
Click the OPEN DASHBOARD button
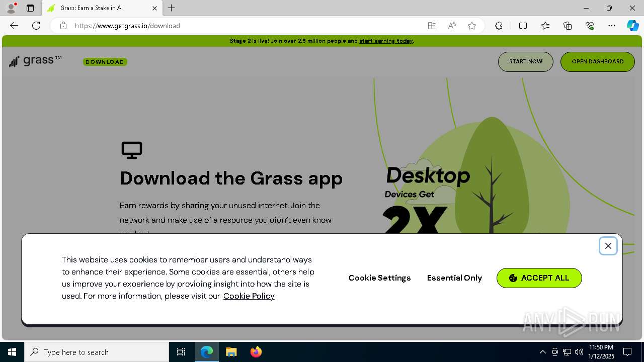click(598, 61)
